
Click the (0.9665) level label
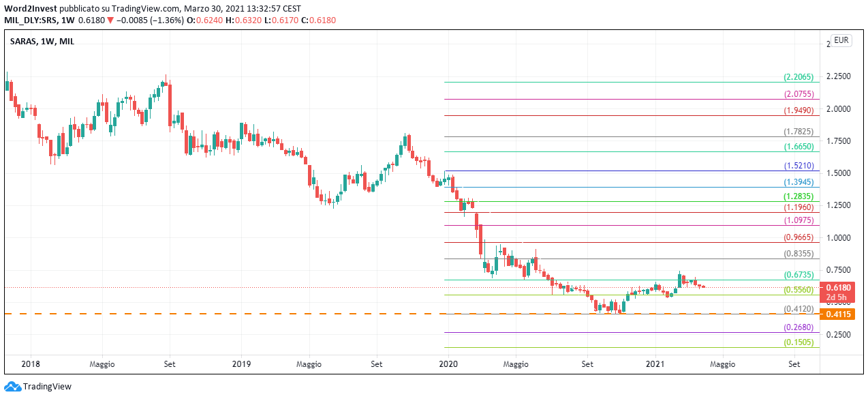pyautogui.click(x=799, y=238)
